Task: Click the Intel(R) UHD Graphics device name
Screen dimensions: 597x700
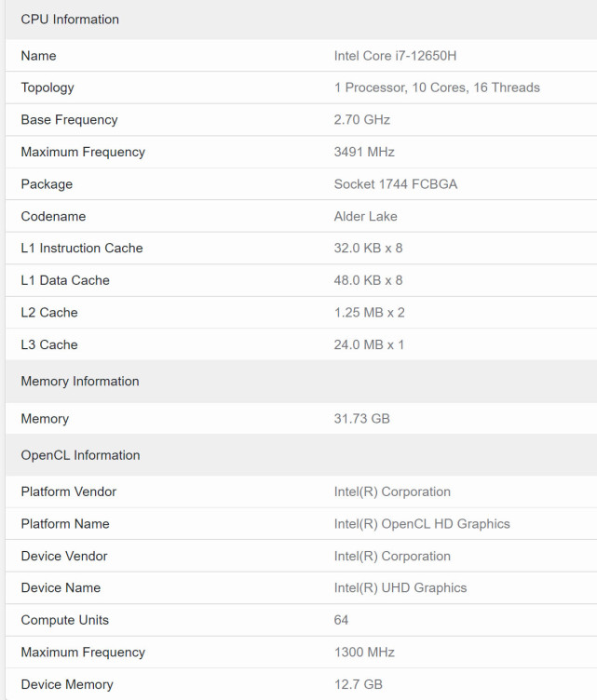Action: click(x=400, y=588)
